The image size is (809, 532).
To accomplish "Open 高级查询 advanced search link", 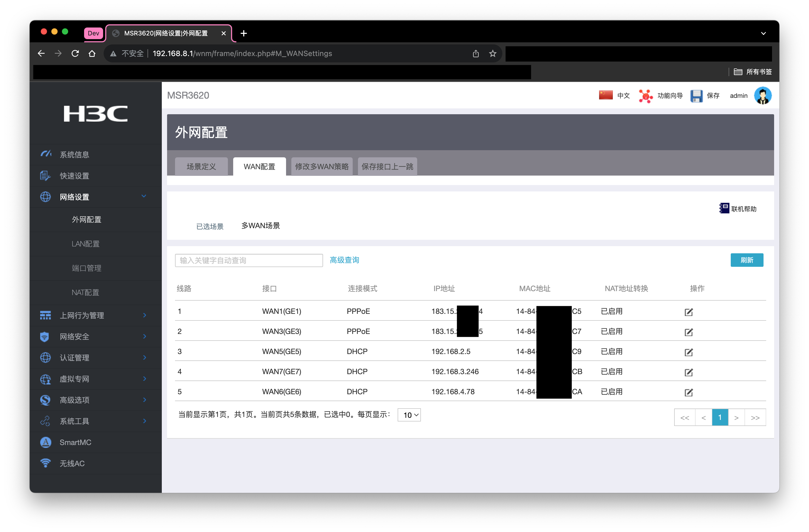I will (x=344, y=260).
